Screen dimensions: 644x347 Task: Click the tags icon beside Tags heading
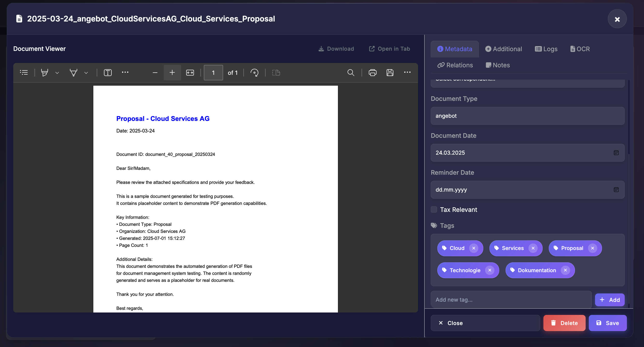click(x=434, y=225)
